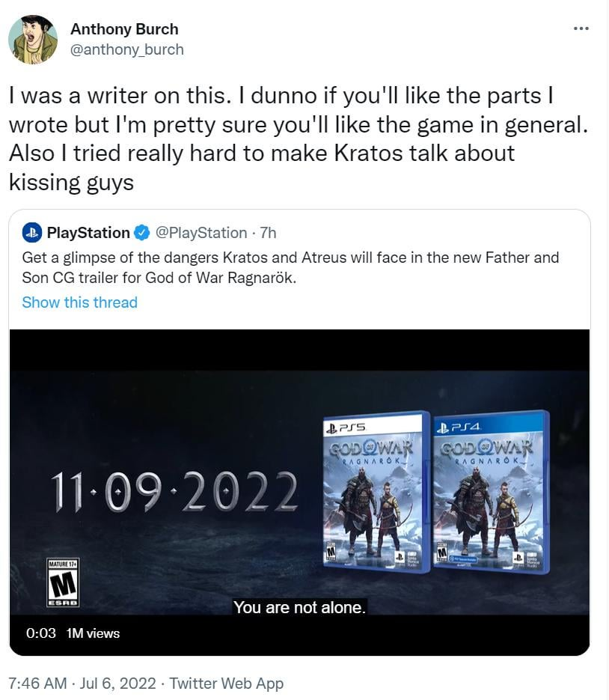Click the 7:46 AM · Jul 6, 2022 timestamp
Image resolution: width=609 pixels, height=700 pixels.
point(82,683)
